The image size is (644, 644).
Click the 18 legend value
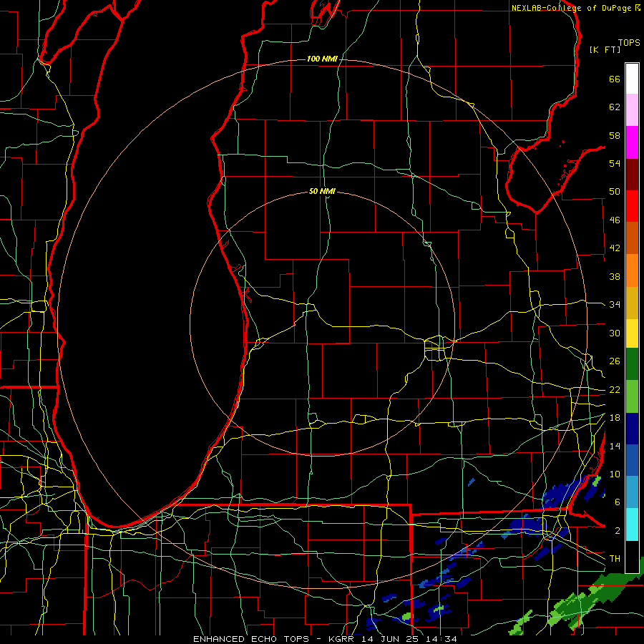(x=615, y=418)
